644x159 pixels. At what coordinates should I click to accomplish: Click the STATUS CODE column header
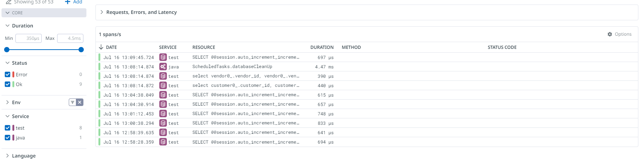[502, 47]
